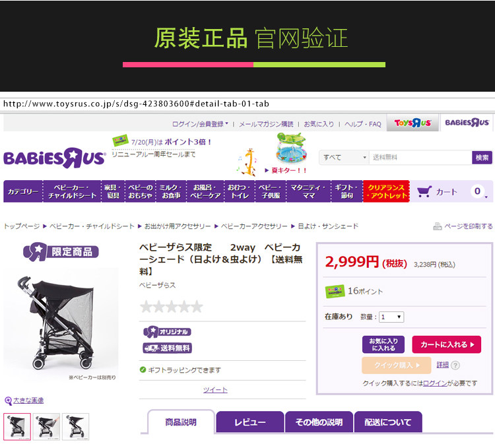This screenshot has height=448, width=495.
Task: Open ベビーカー・チャイルドシート menu item
Action: [x=72, y=191]
